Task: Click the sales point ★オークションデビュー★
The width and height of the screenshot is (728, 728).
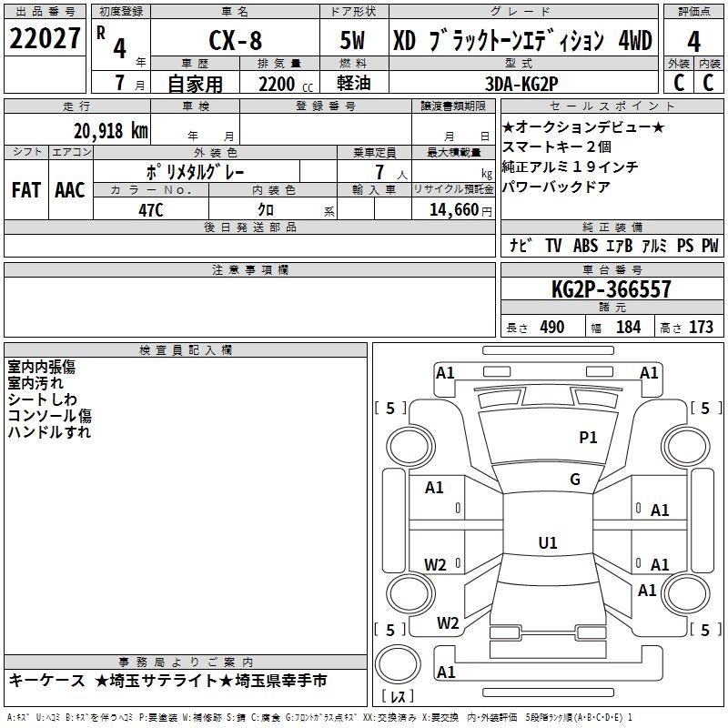Action: click(583, 126)
